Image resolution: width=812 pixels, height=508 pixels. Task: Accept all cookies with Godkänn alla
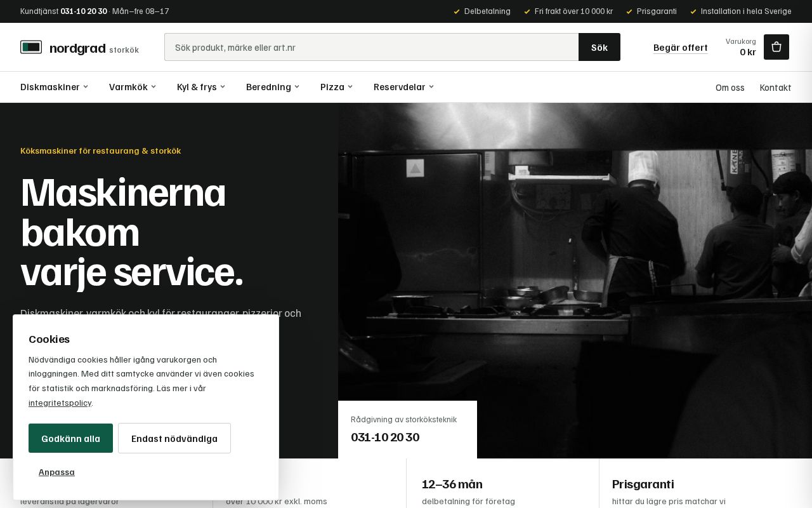point(70,438)
